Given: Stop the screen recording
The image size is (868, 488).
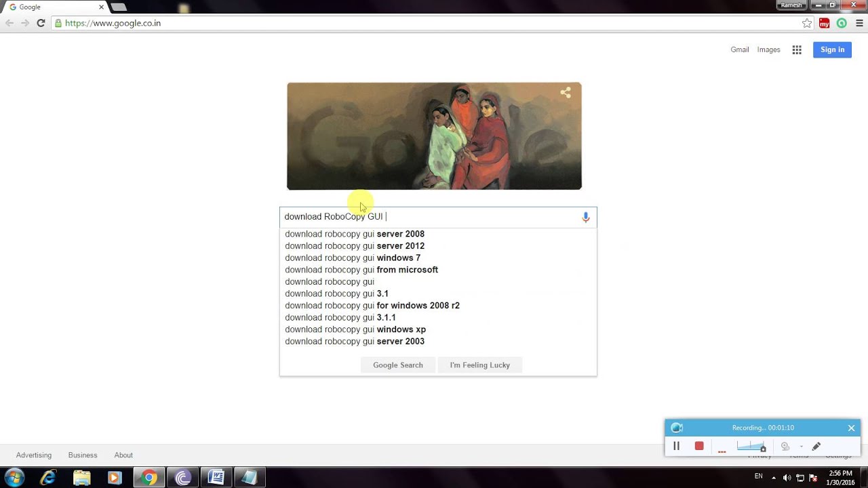Looking at the screenshot, I should (x=699, y=446).
